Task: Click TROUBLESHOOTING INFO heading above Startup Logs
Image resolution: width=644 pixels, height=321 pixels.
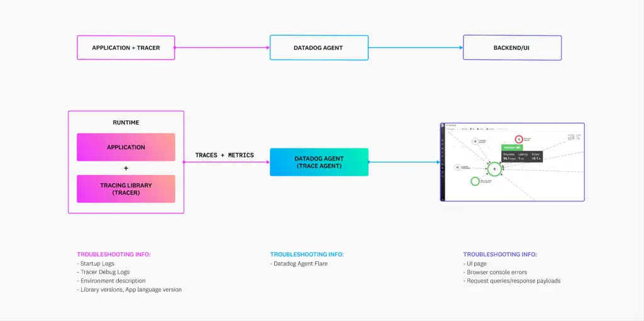Action: (x=114, y=254)
